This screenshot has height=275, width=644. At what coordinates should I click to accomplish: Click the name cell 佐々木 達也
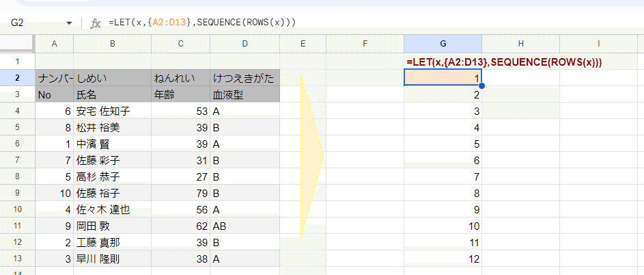point(113,209)
